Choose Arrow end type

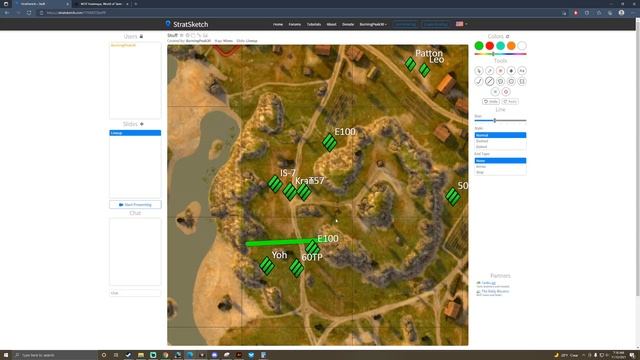[x=500, y=167]
